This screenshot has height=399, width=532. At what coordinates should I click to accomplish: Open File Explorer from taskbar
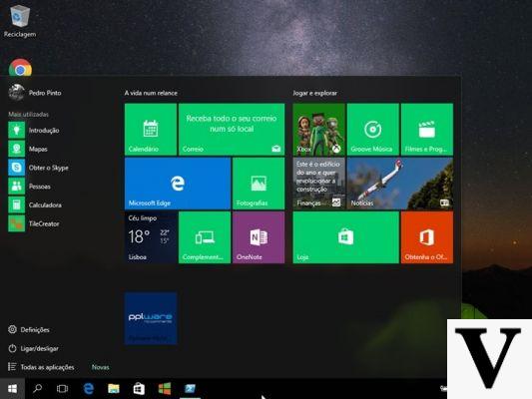pyautogui.click(x=114, y=388)
